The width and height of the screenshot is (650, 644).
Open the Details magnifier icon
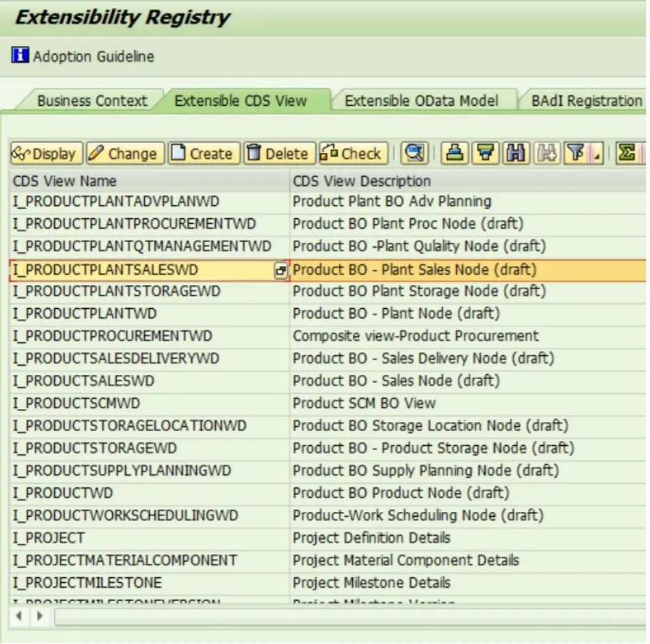(x=414, y=154)
